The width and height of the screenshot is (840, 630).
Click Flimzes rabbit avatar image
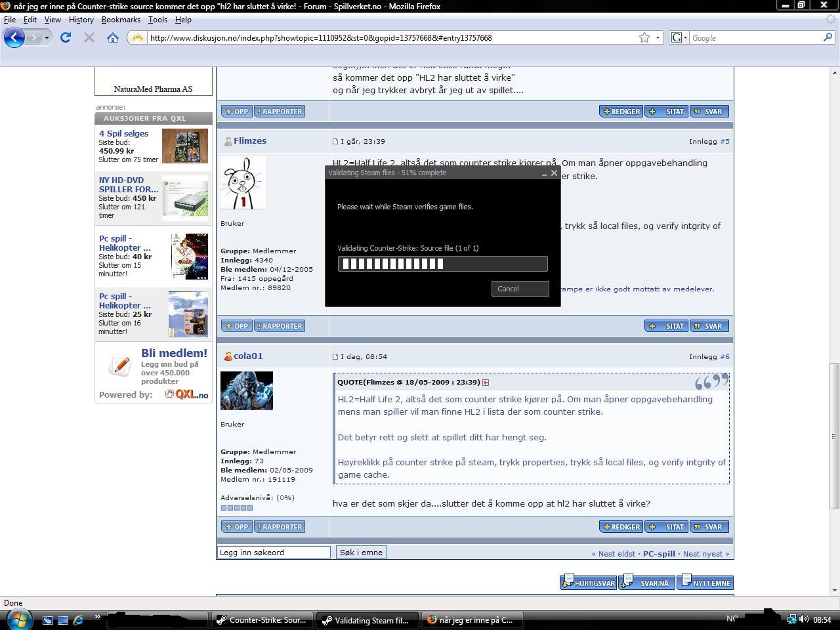[x=243, y=183]
